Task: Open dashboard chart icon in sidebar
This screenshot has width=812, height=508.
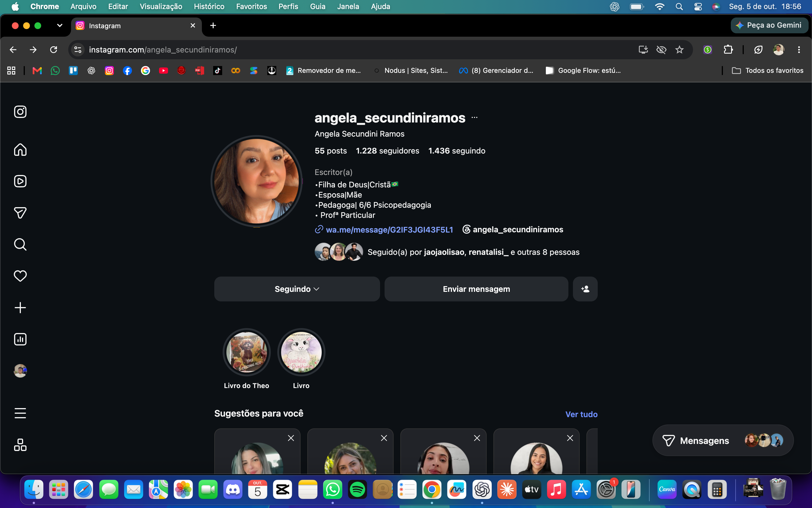Action: coord(20,339)
